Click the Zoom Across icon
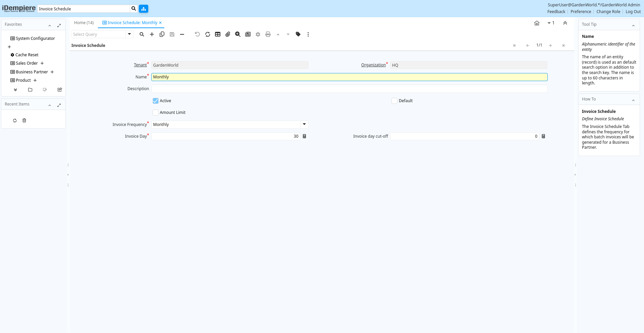 coord(238,34)
